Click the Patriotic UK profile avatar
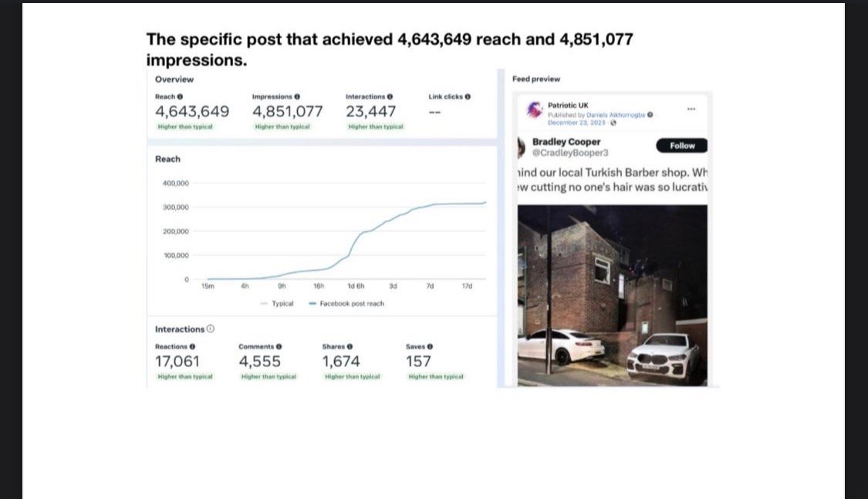The width and height of the screenshot is (868, 499). click(x=534, y=110)
